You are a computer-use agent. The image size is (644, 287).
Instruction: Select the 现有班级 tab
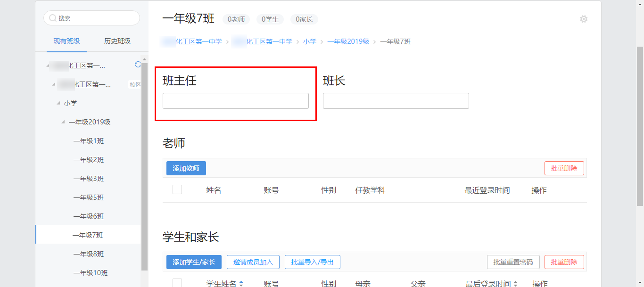66,41
